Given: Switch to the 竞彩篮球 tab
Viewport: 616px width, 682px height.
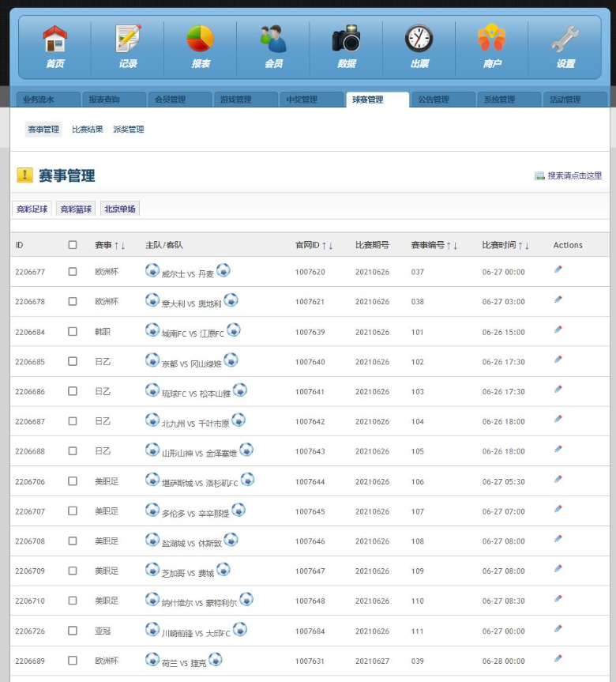Looking at the screenshot, I should coord(76,209).
